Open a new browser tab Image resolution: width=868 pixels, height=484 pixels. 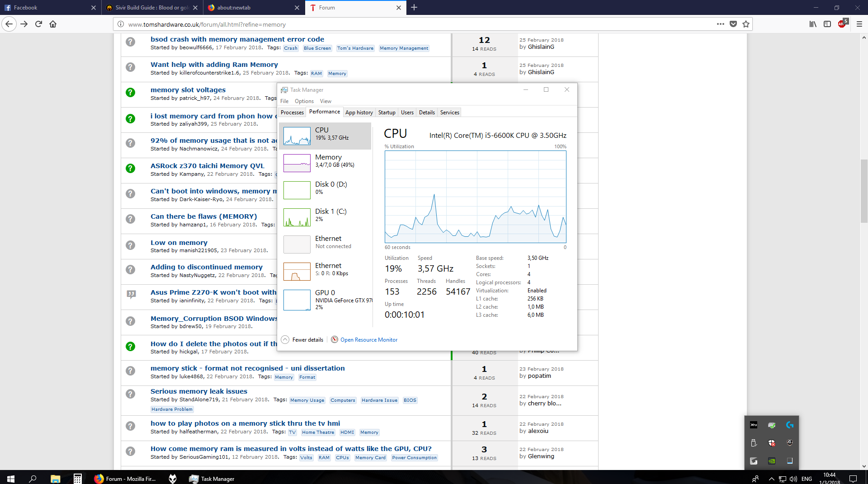click(x=414, y=7)
